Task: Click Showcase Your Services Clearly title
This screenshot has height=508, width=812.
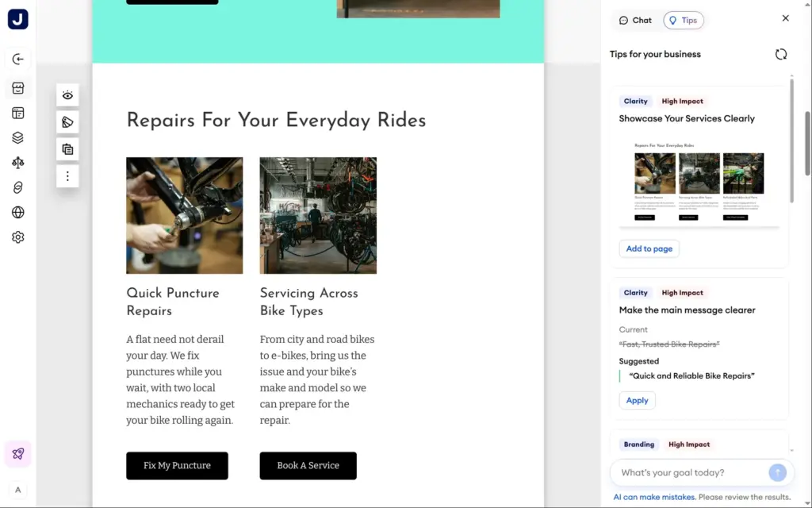Action: (687, 119)
